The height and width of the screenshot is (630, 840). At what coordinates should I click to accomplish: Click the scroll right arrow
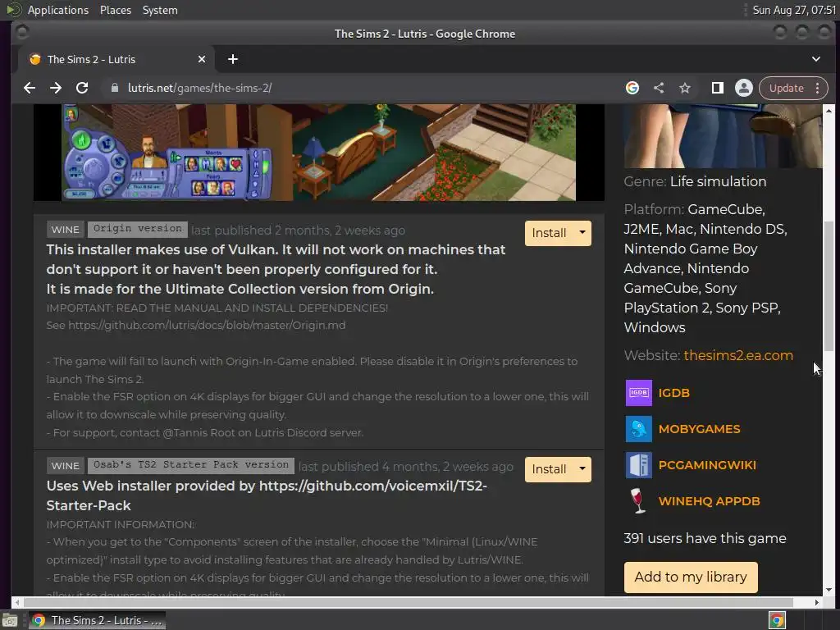(817, 602)
